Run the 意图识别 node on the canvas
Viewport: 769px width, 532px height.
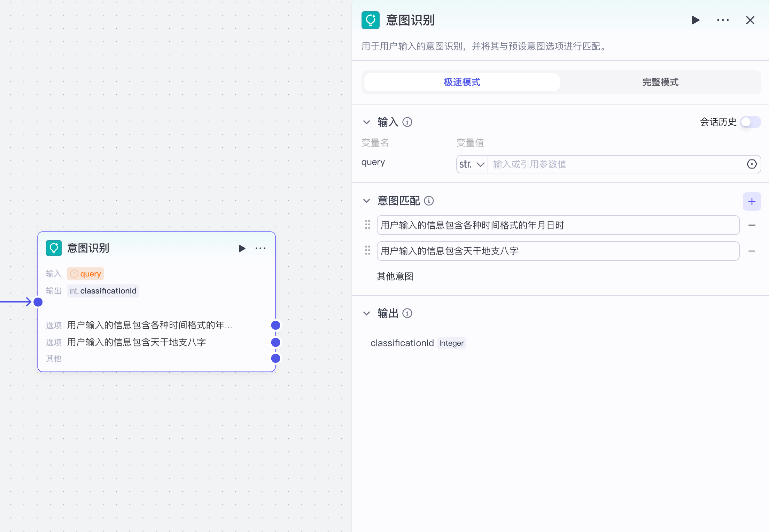242,248
